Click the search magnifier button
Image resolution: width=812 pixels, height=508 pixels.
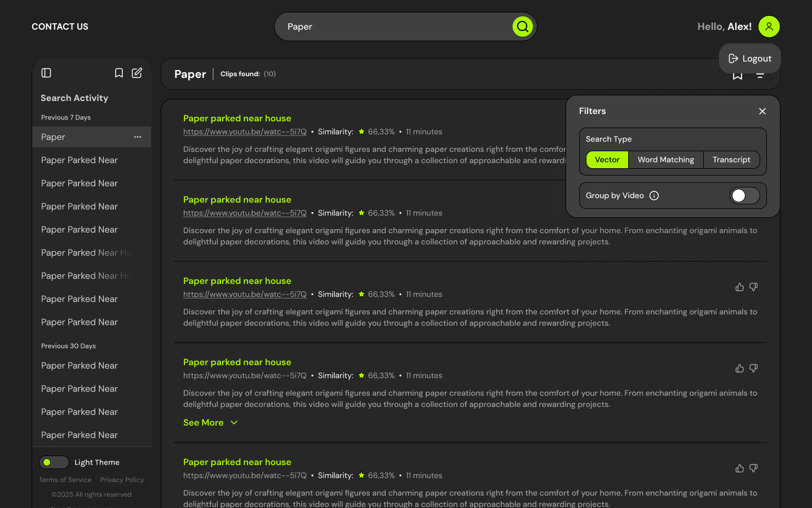click(x=522, y=27)
